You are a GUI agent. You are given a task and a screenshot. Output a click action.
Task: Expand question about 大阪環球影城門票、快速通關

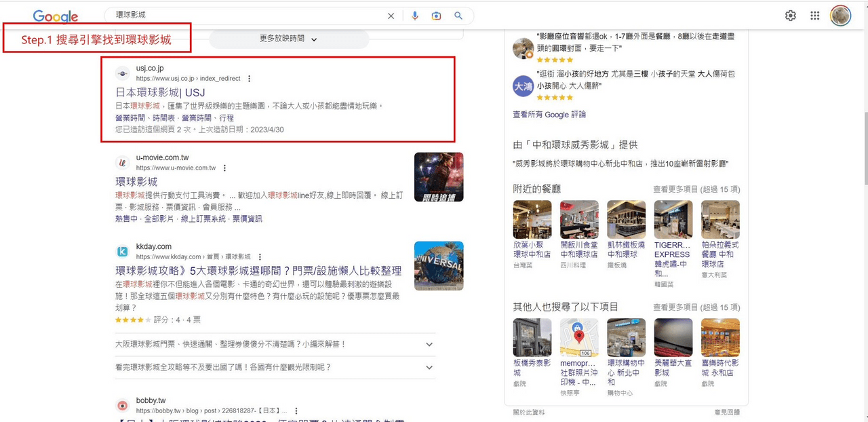tap(275, 344)
